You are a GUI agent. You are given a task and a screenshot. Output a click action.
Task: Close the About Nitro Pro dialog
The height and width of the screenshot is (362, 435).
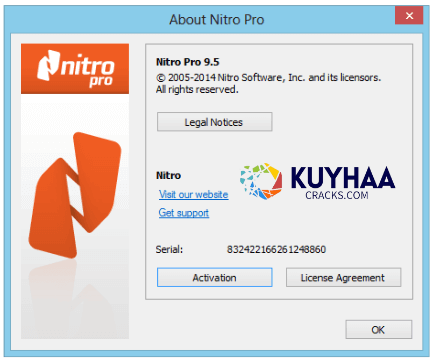[409, 15]
